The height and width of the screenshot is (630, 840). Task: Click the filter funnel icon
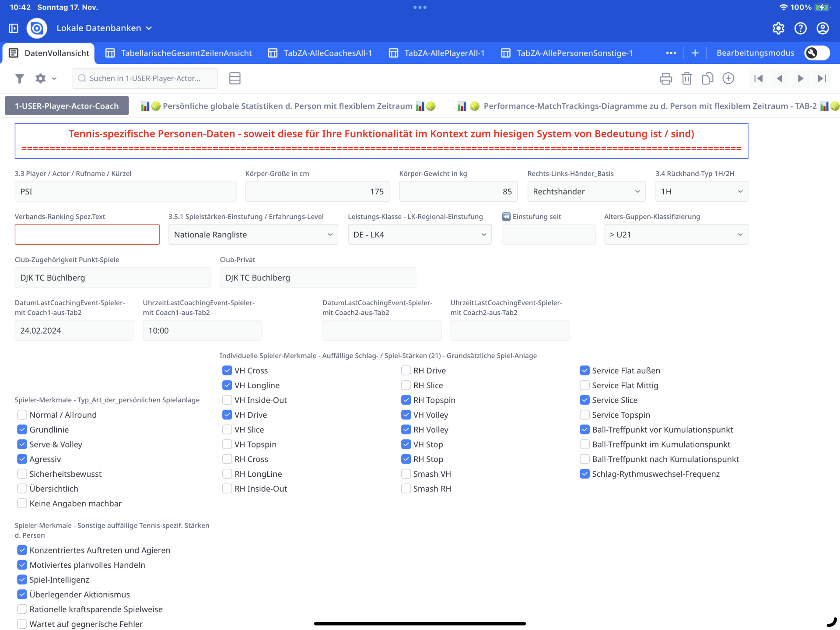pyautogui.click(x=19, y=78)
